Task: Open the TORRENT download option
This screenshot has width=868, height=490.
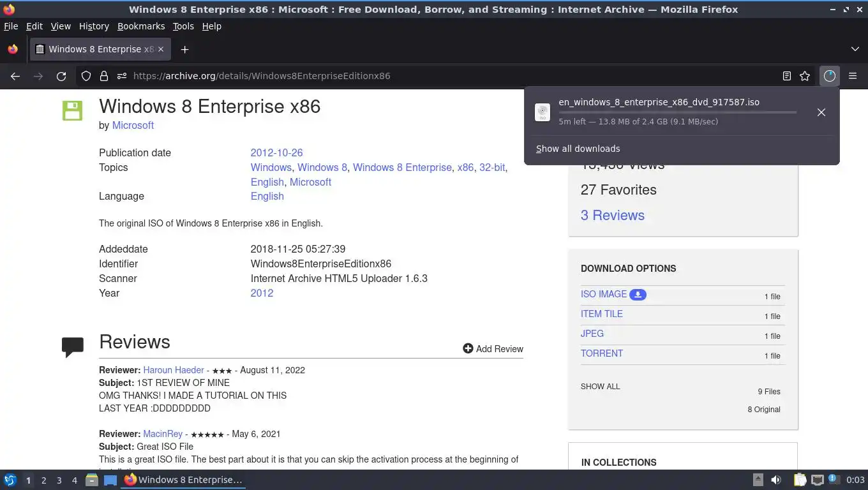Action: [x=602, y=353]
